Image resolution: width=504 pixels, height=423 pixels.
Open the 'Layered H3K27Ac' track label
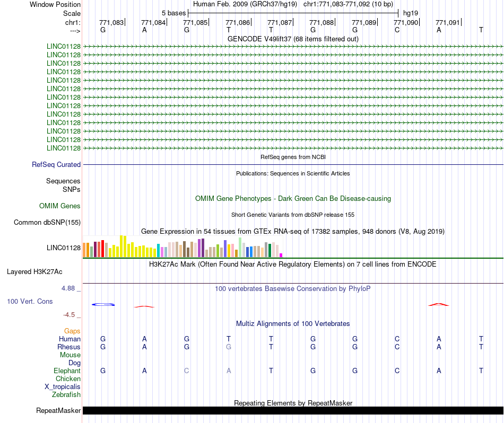pos(34,272)
